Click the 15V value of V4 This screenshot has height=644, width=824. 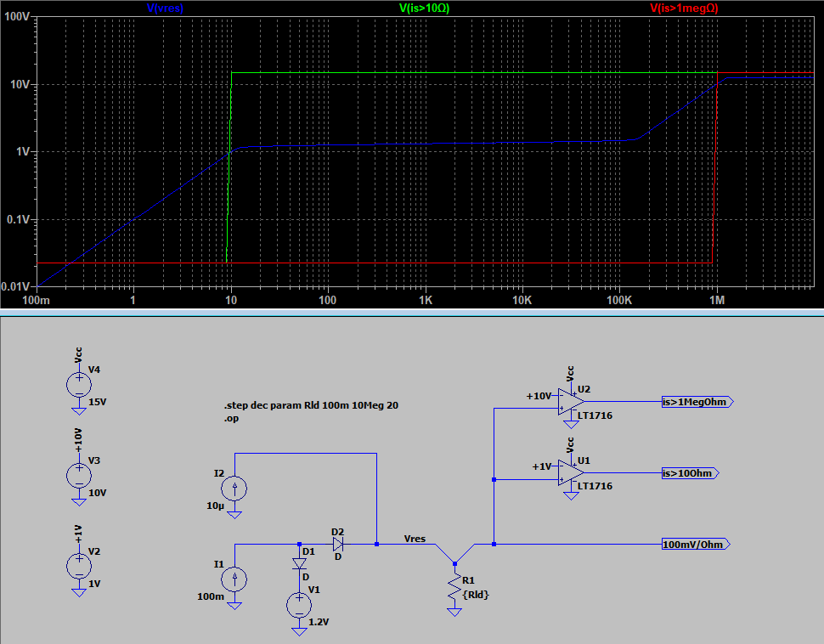pos(98,402)
